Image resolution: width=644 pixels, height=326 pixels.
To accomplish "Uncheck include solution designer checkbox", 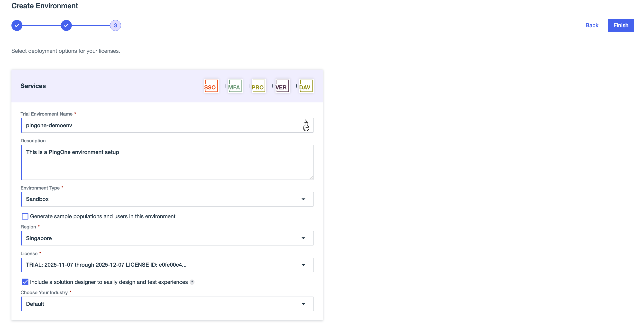I will pos(25,282).
